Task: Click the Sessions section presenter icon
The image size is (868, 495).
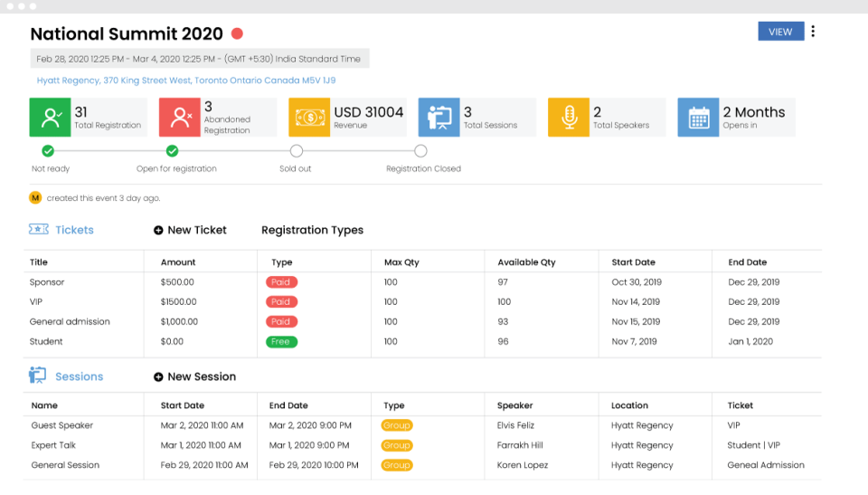Action: coord(38,376)
